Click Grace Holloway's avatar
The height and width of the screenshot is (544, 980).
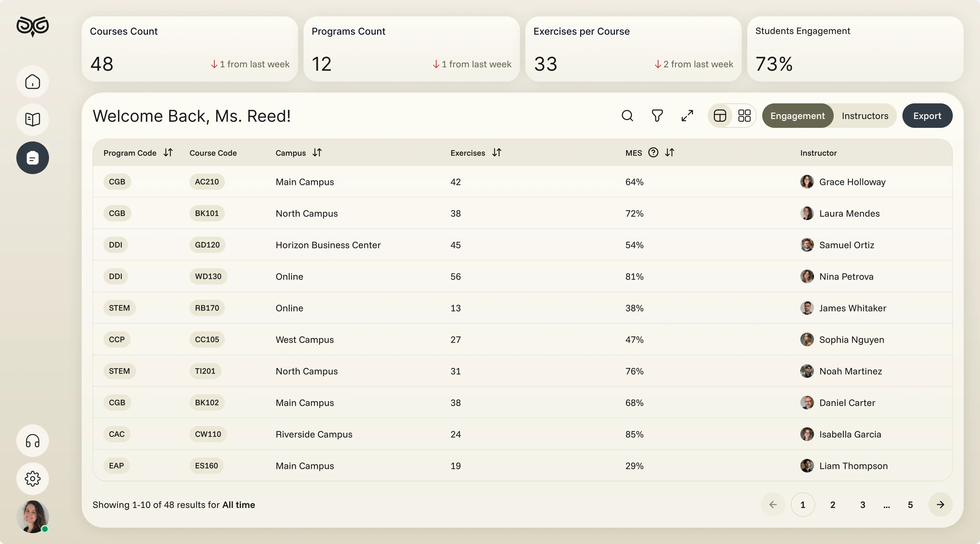coord(807,182)
